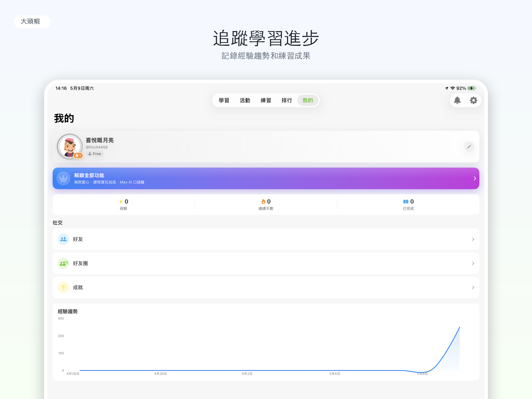Viewport: 532px width, 399px height.
Task: Open the unlock banner arrow
Action: pos(475,178)
